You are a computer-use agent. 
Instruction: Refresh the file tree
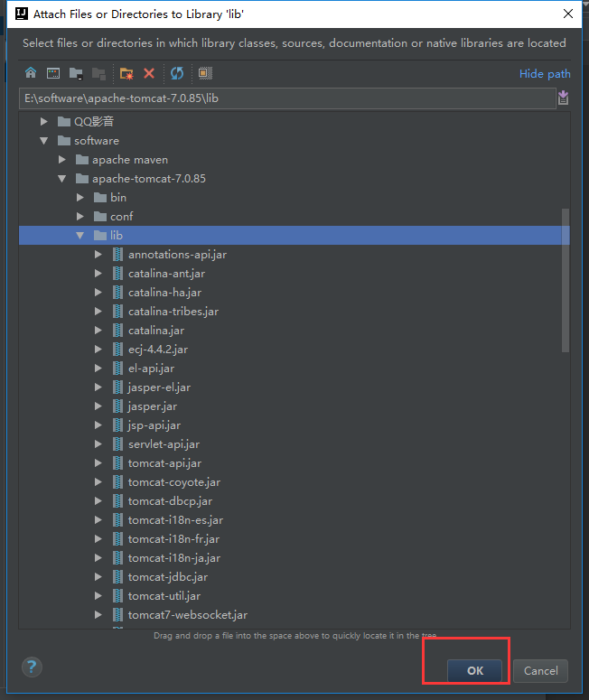click(x=177, y=73)
